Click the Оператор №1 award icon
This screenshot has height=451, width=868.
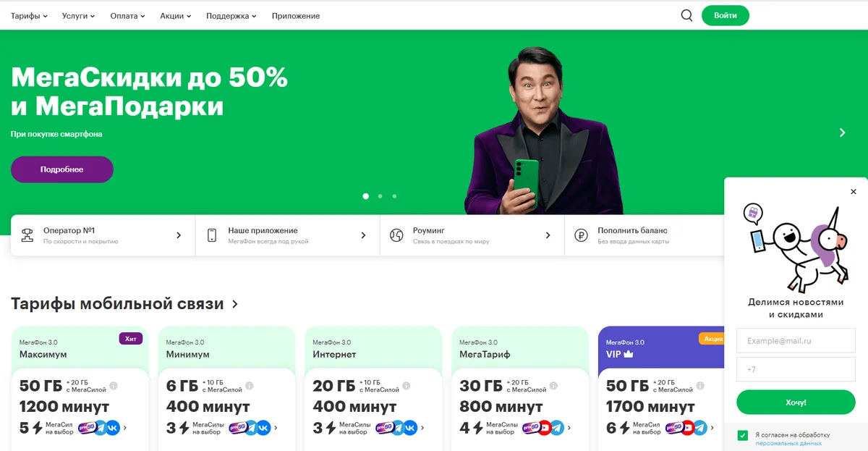pyautogui.click(x=27, y=235)
